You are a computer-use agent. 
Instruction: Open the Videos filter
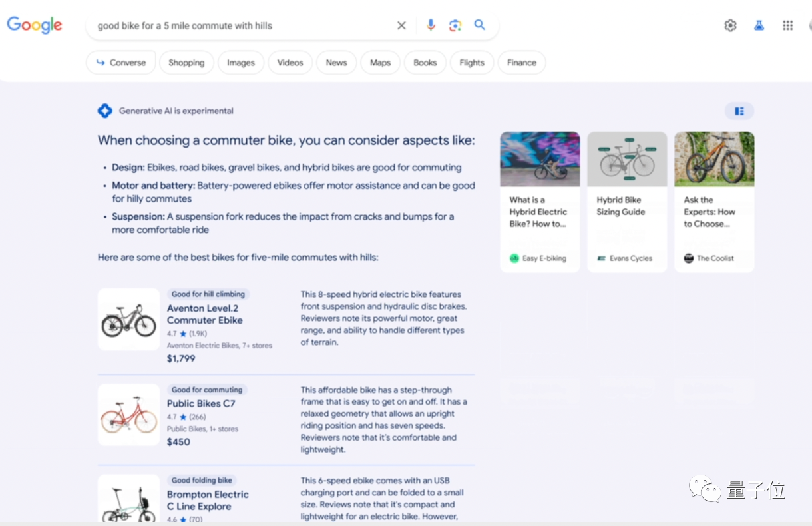pos(290,63)
